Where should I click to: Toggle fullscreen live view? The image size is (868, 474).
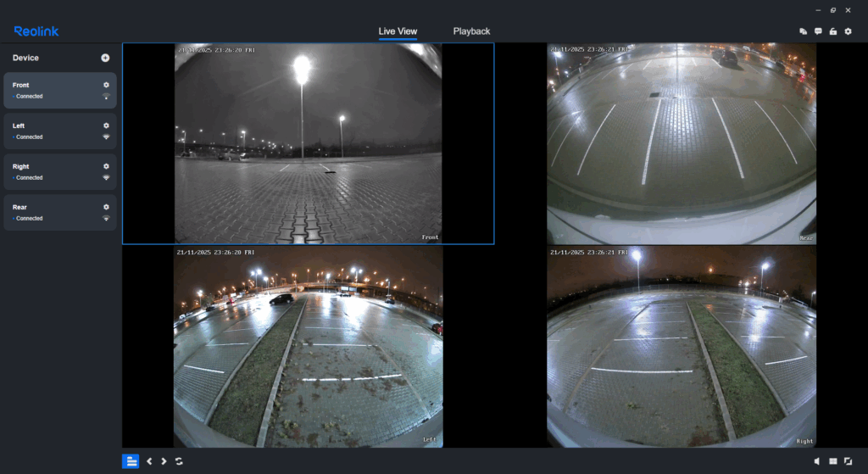pyautogui.click(x=848, y=461)
